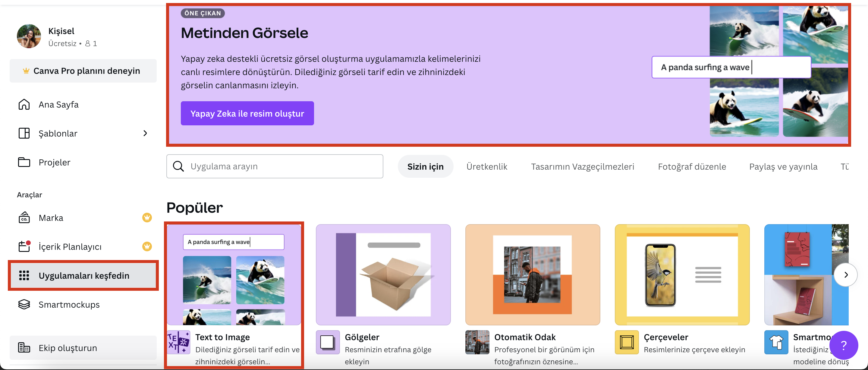Click the Uygulamaları keşfedin grid icon
The width and height of the screenshot is (868, 370).
click(24, 276)
